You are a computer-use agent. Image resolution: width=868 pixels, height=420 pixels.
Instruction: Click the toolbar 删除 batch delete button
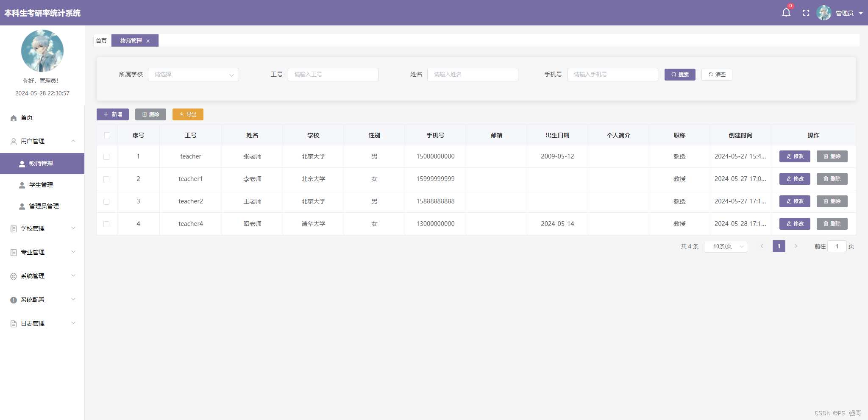150,114
